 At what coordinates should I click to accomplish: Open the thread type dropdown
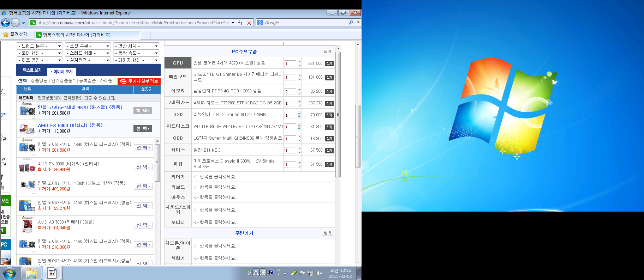coord(88,53)
